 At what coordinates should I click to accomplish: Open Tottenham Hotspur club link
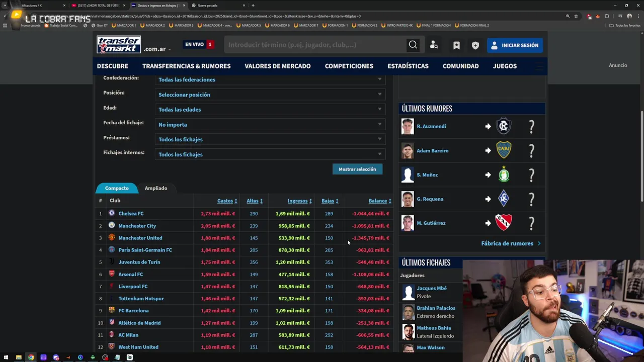141,298
